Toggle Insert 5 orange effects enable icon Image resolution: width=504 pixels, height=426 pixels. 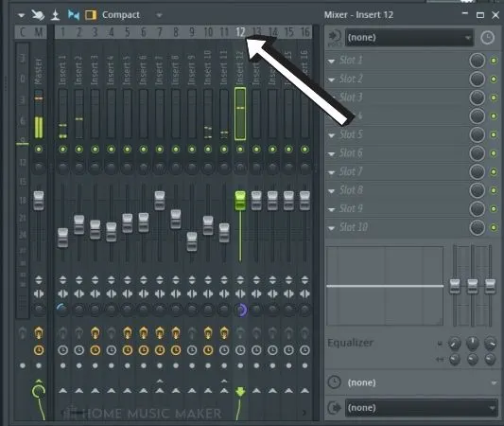point(128,333)
